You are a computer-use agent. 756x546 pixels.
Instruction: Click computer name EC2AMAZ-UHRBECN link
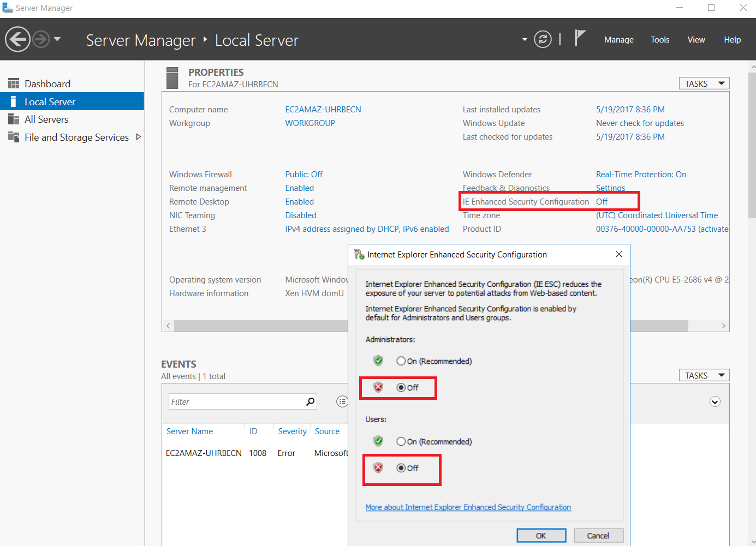[323, 110]
